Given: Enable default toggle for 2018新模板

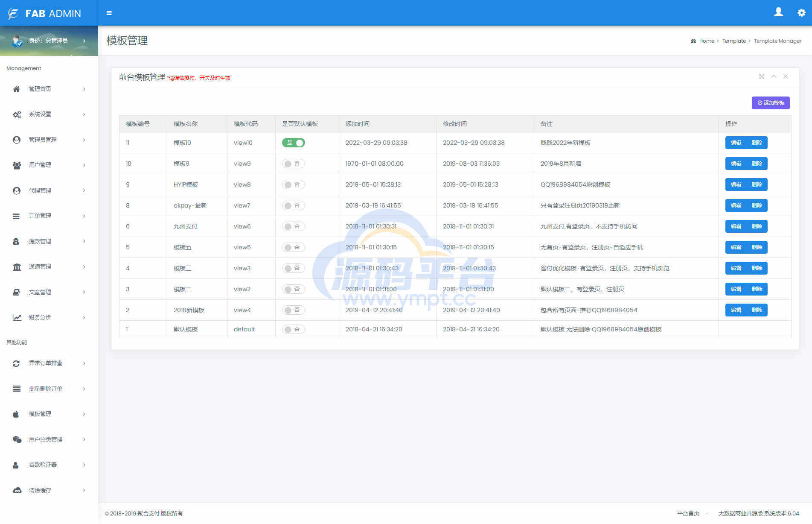Looking at the screenshot, I should pyautogui.click(x=294, y=310).
